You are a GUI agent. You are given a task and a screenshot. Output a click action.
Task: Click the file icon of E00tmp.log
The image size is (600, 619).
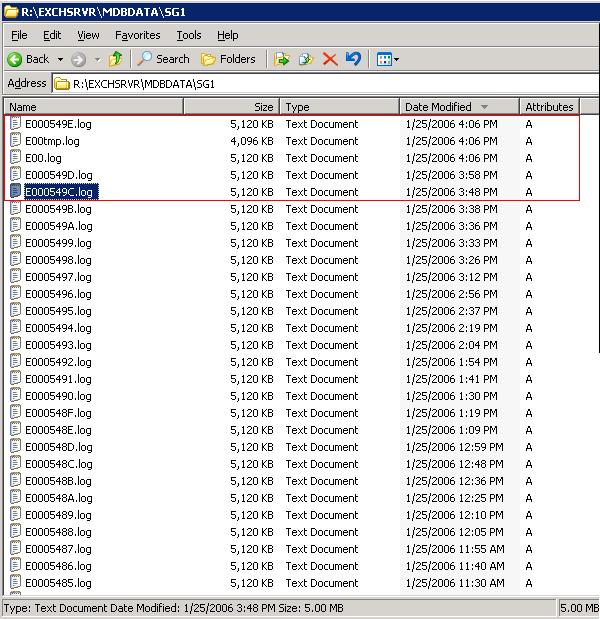15,140
